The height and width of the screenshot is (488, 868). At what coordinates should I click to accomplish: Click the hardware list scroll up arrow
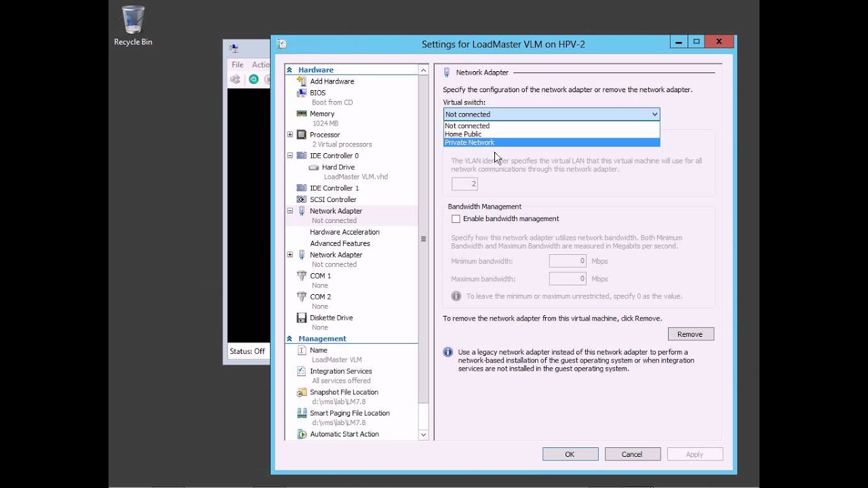tap(424, 70)
